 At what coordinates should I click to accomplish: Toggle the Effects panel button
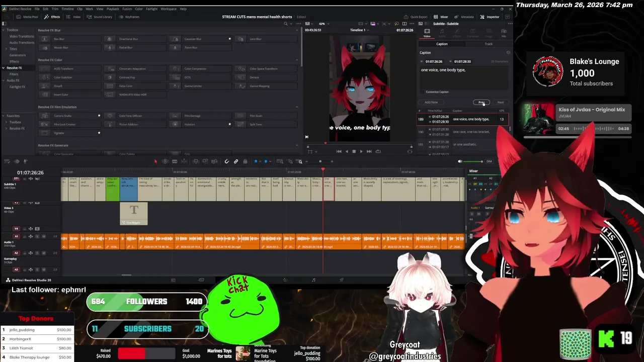52,17
